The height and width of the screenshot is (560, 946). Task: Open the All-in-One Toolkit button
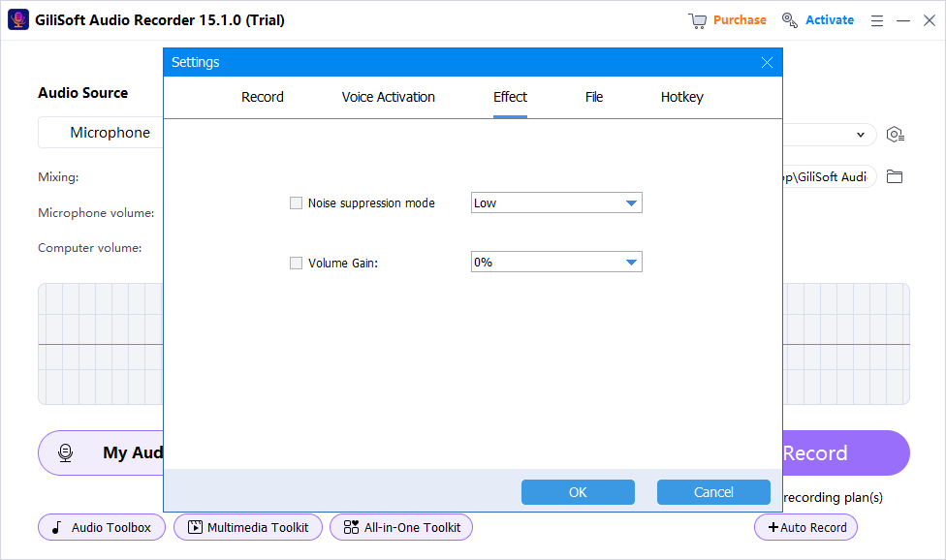click(401, 527)
